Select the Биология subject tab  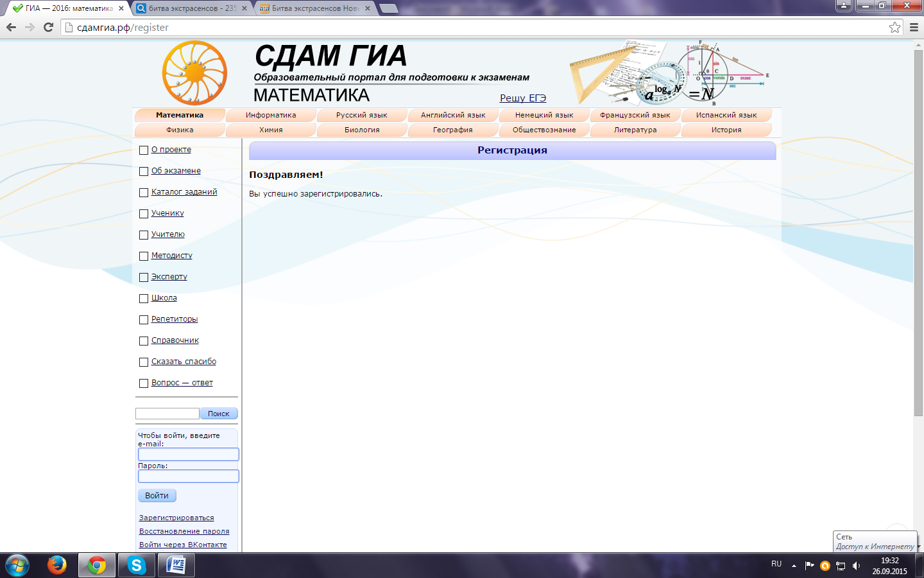click(x=362, y=130)
